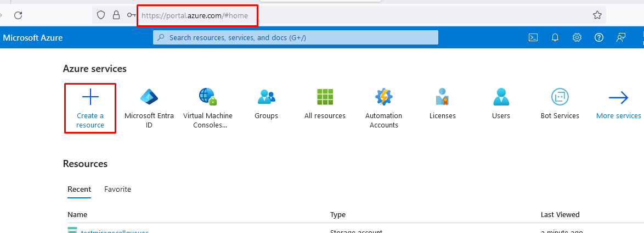Click the Microsoft Azure home title
644x233 pixels.
[x=33, y=38]
